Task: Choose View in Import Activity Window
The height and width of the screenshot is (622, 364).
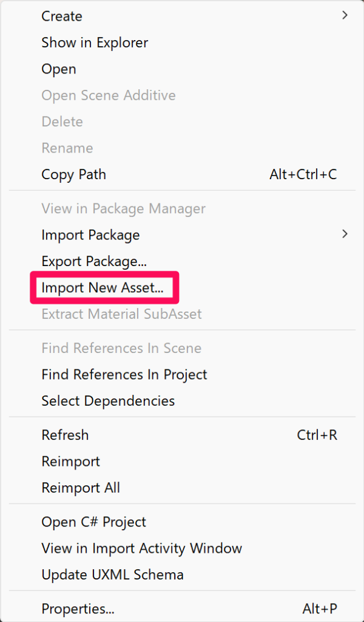Action: (x=141, y=549)
